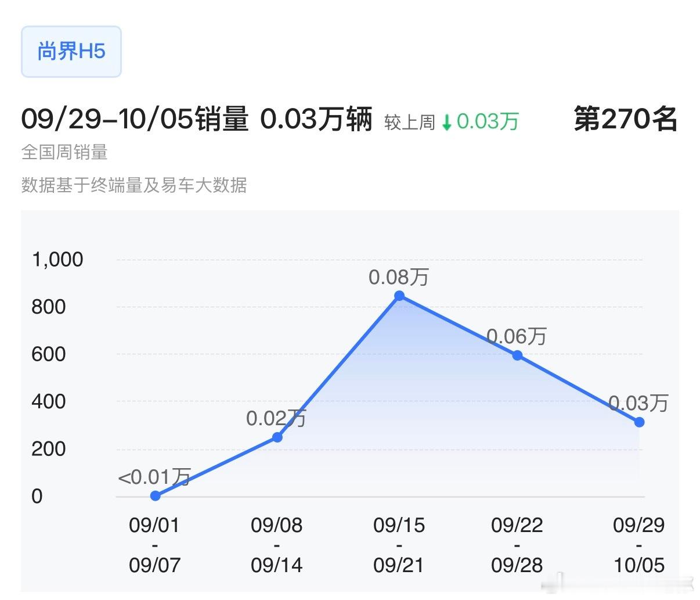This screenshot has width=700, height=600.
Task: Toggle the 尚界H5 filter chip off
Action: [x=71, y=51]
